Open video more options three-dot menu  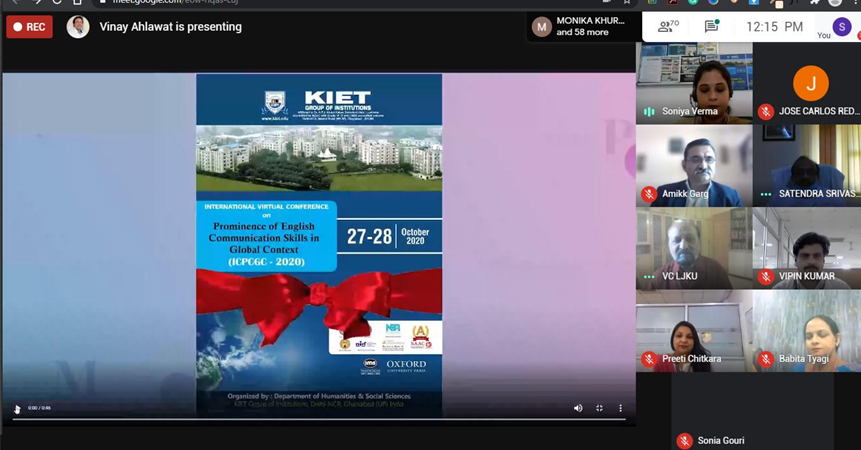coord(620,408)
